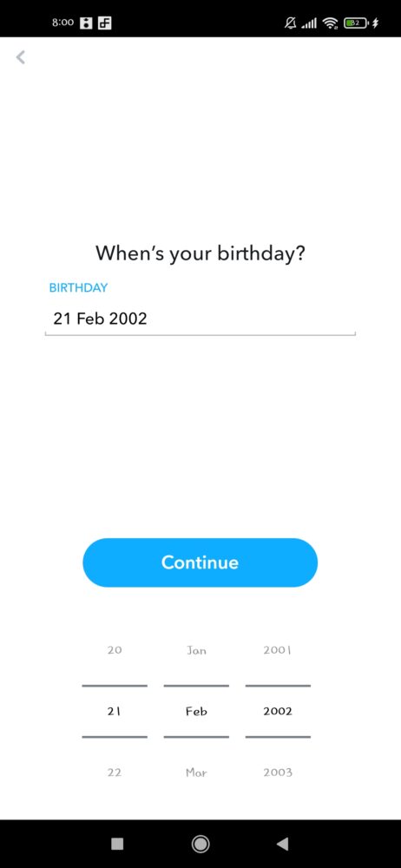Image resolution: width=401 pixels, height=868 pixels.
Task: Tap the Wi-Fi status icon
Action: [x=331, y=23]
